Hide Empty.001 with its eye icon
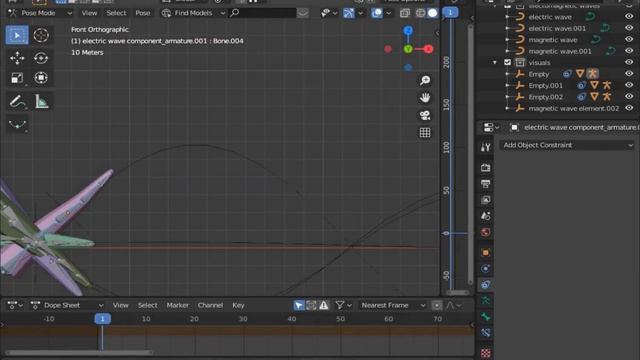Screen dimensions: 640x360 tap(629, 85)
